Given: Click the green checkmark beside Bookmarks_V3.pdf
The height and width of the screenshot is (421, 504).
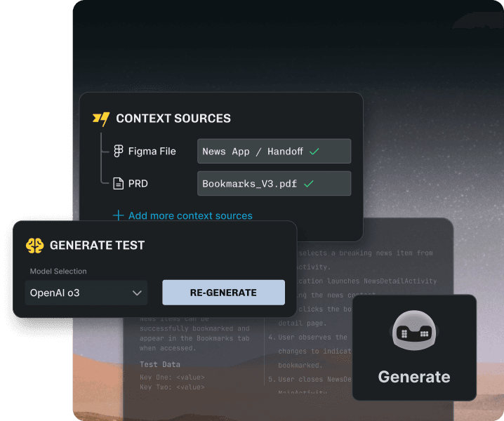Looking at the screenshot, I should 309,184.
